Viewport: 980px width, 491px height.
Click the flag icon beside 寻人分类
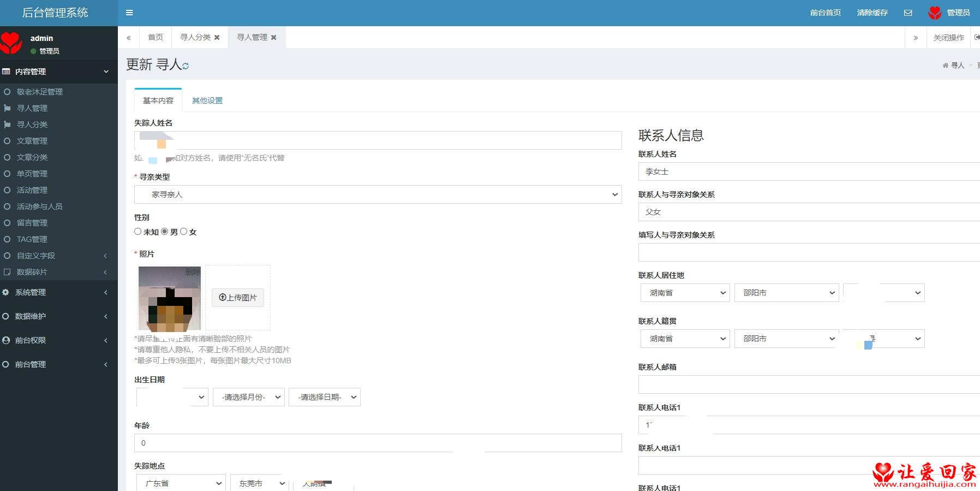(7, 125)
